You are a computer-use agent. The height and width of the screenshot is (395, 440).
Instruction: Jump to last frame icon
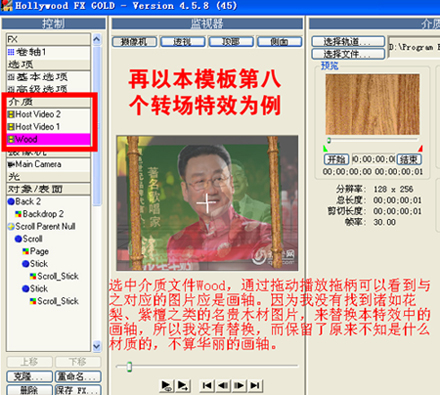click(255, 385)
